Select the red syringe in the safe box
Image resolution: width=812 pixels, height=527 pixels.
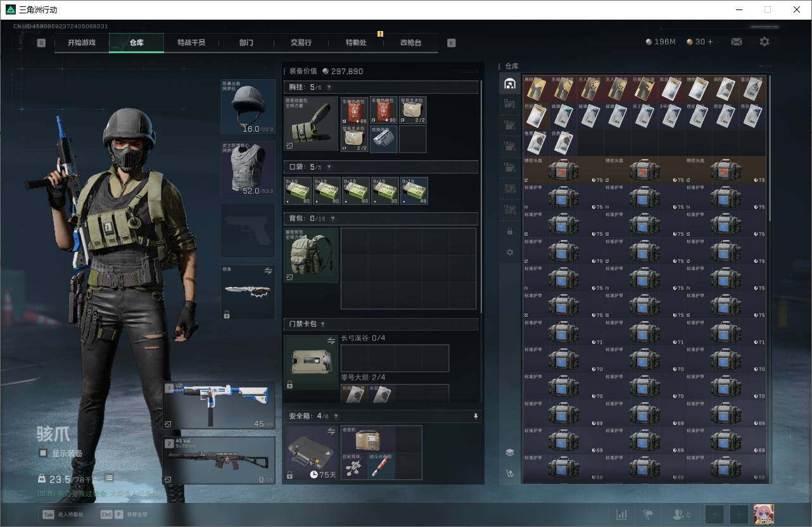[x=382, y=466]
